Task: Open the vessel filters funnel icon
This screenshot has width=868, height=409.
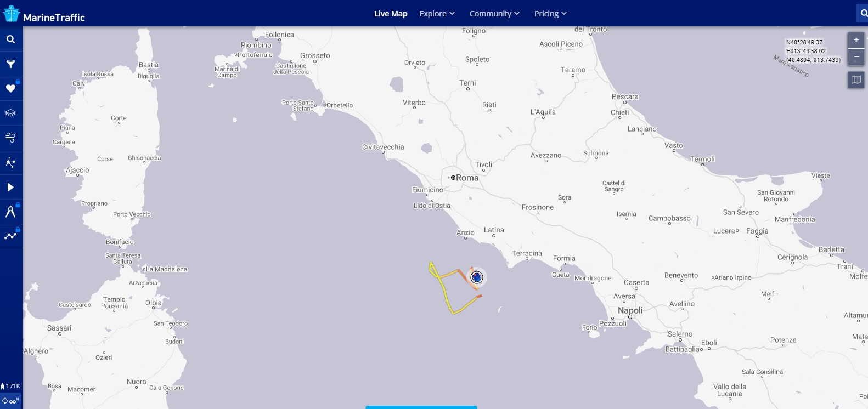Action: 10,64
